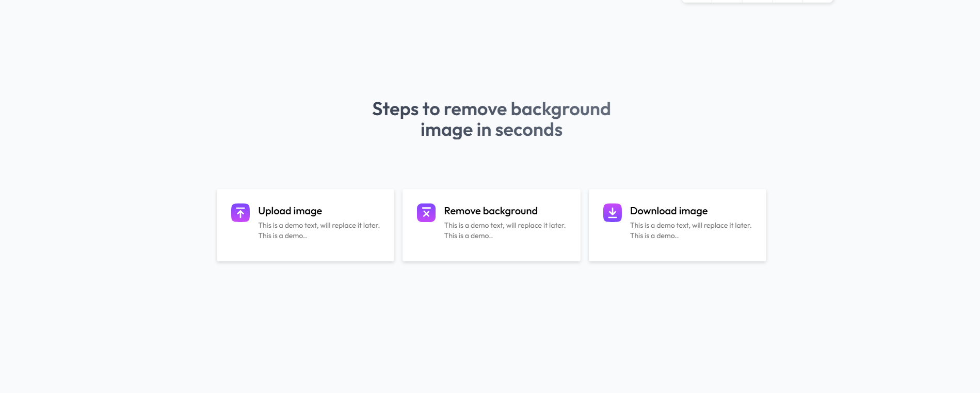
Task: Click empty bottom area of Upload image card
Action: 305,251
